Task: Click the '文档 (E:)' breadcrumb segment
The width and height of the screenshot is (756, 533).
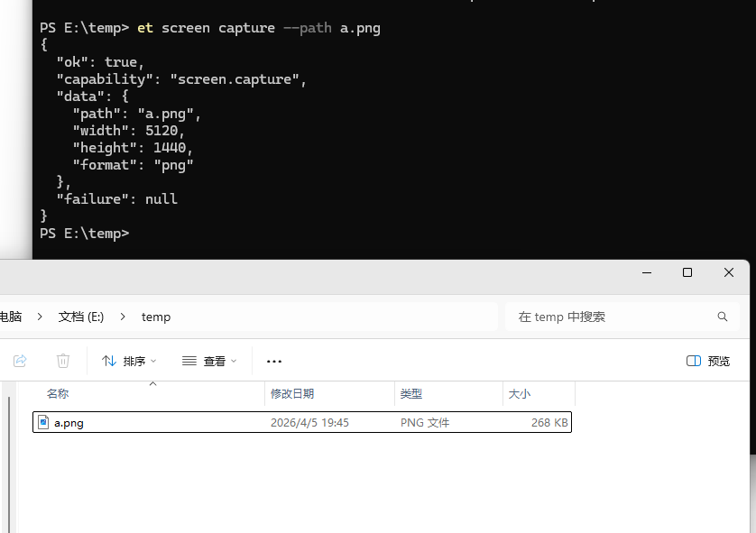Action: [x=81, y=317]
